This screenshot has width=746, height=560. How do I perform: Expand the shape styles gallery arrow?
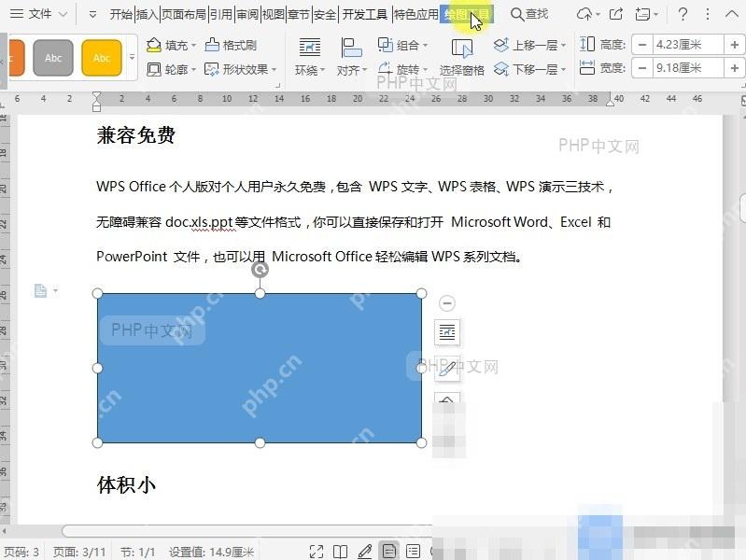(133, 57)
